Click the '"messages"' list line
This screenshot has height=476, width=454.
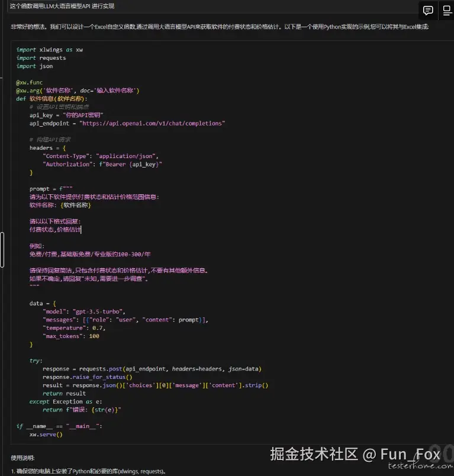(125, 320)
